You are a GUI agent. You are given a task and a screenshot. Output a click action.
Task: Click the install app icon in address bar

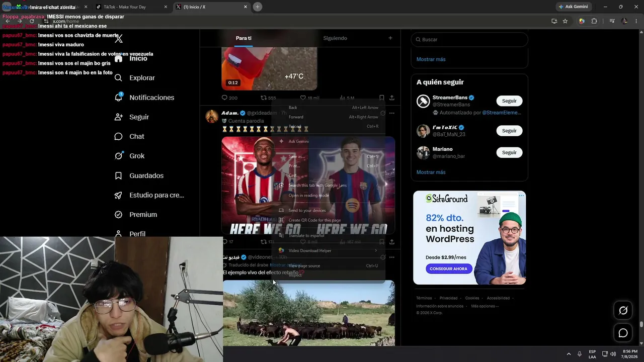[x=554, y=21]
